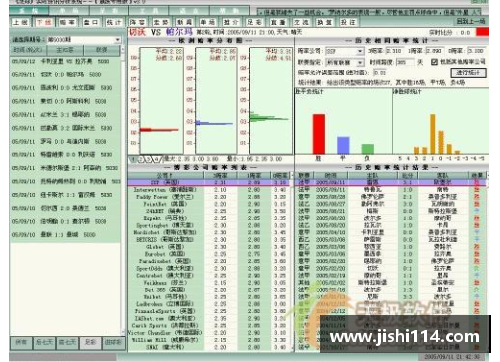Sort match list by 时间(轮次) column header
This screenshot has width=500, height=362.
pyautogui.click(x=28, y=50)
